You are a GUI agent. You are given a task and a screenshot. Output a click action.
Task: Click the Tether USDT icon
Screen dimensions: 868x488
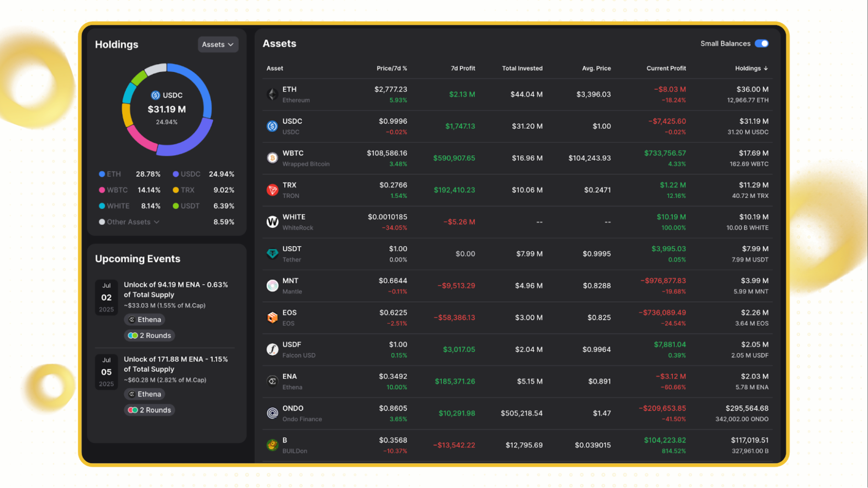272,254
